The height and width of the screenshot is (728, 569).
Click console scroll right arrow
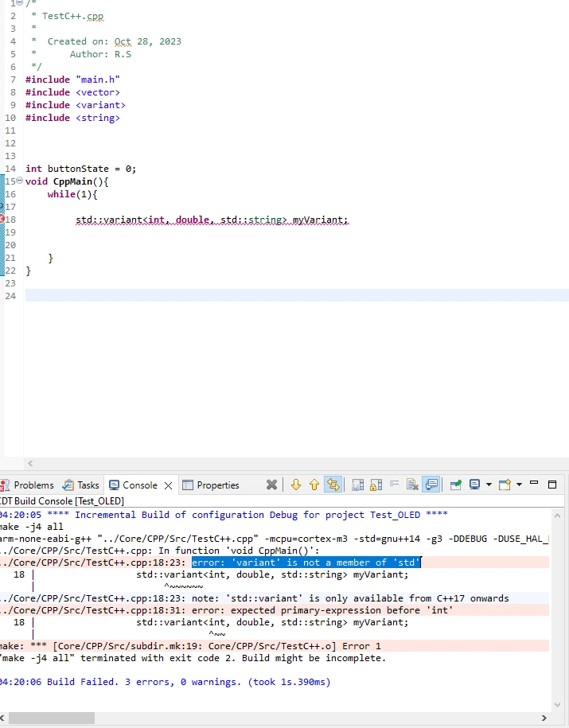(x=544, y=718)
